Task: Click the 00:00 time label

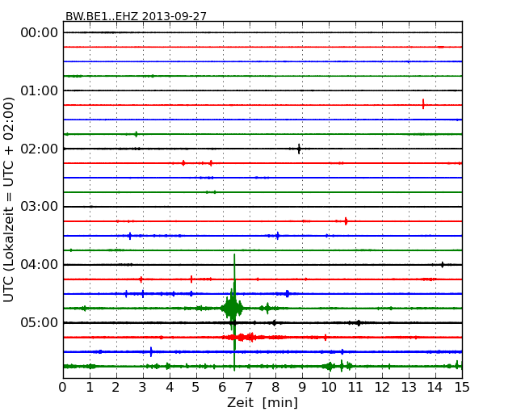Action: pyautogui.click(x=40, y=33)
